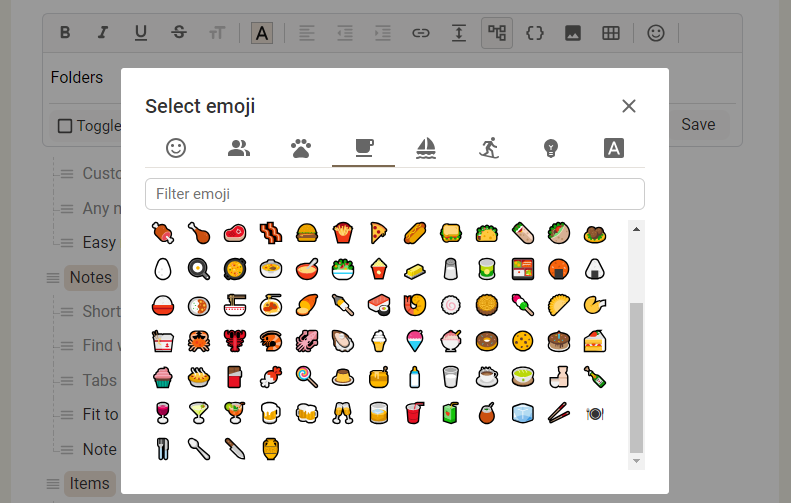Click the decrease indent icon
Image resolution: width=791 pixels, height=503 pixels.
click(345, 33)
